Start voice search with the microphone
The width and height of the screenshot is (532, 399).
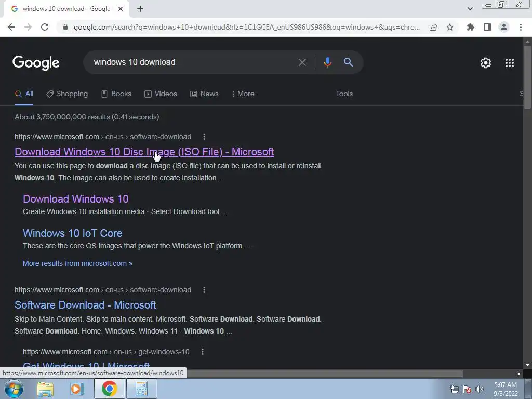327,62
